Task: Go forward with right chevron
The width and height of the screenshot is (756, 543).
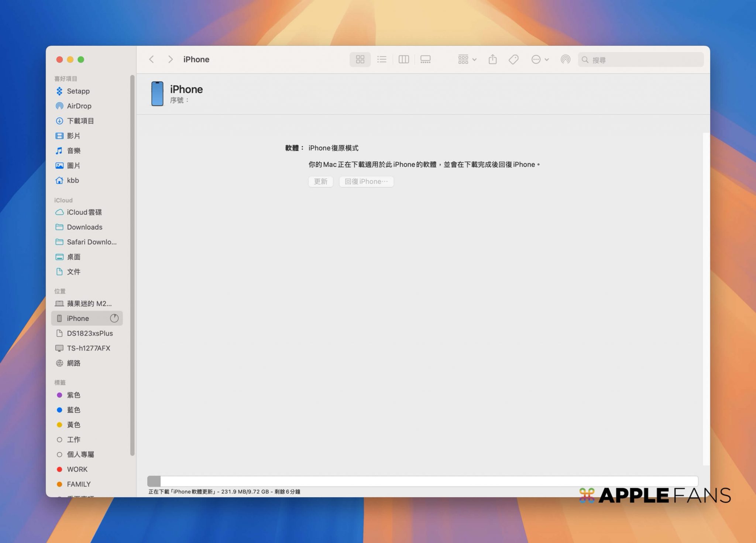Action: [x=170, y=59]
